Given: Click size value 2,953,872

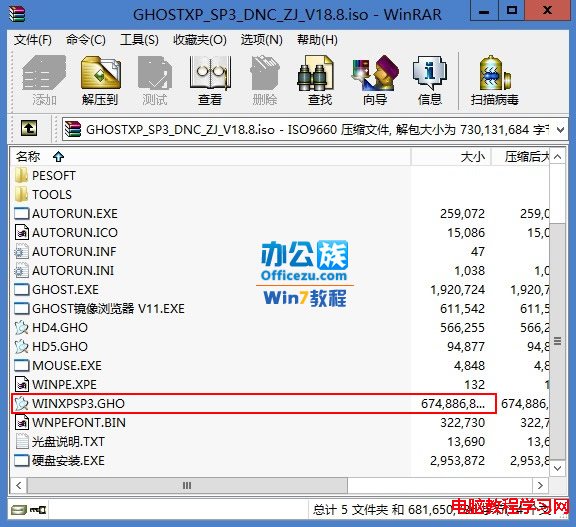Looking at the screenshot, I should pyautogui.click(x=458, y=461).
